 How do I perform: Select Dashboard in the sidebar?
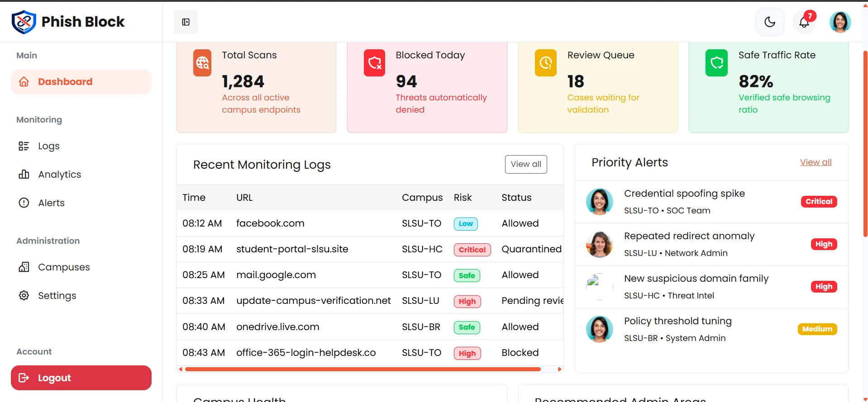(x=81, y=82)
